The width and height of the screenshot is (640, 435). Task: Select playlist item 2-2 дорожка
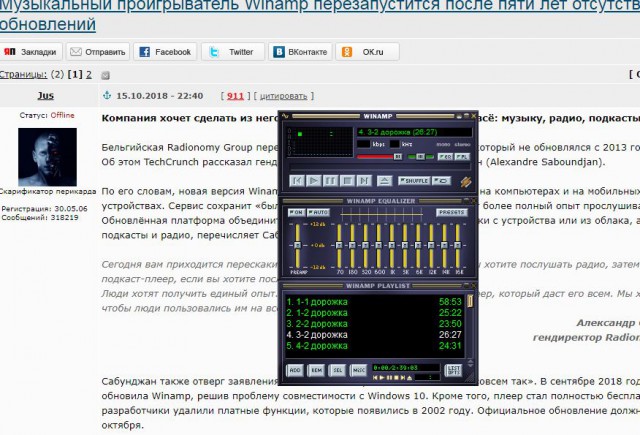tap(374, 324)
